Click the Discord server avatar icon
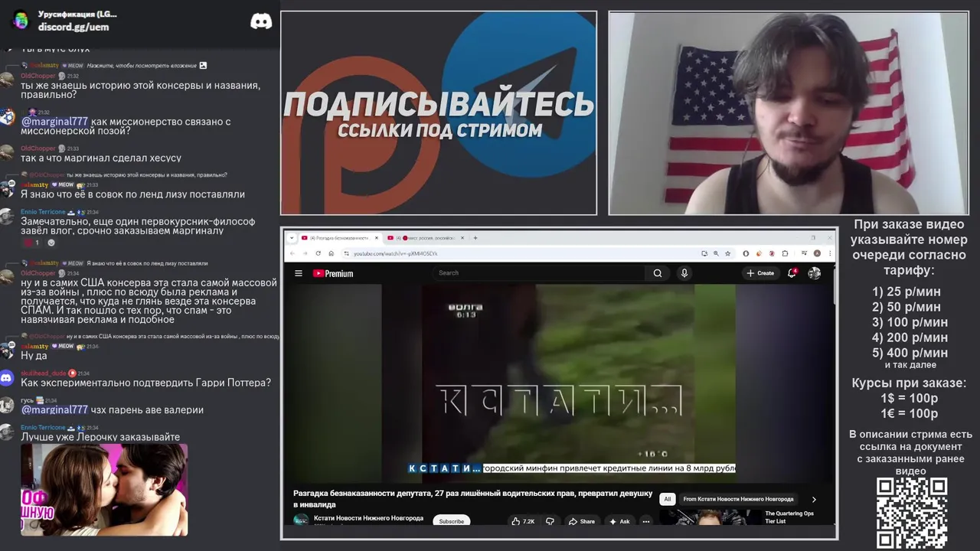This screenshot has width=980, height=551. [x=21, y=20]
